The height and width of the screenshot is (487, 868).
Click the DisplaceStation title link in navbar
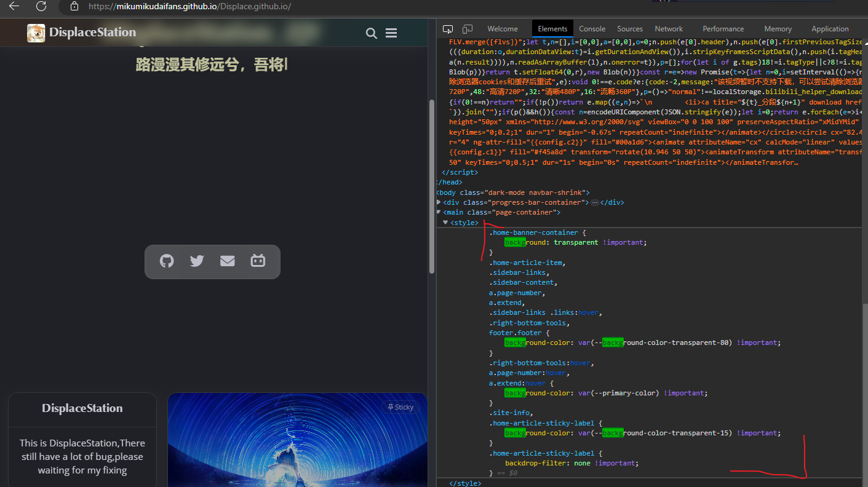pyautogui.click(x=92, y=33)
